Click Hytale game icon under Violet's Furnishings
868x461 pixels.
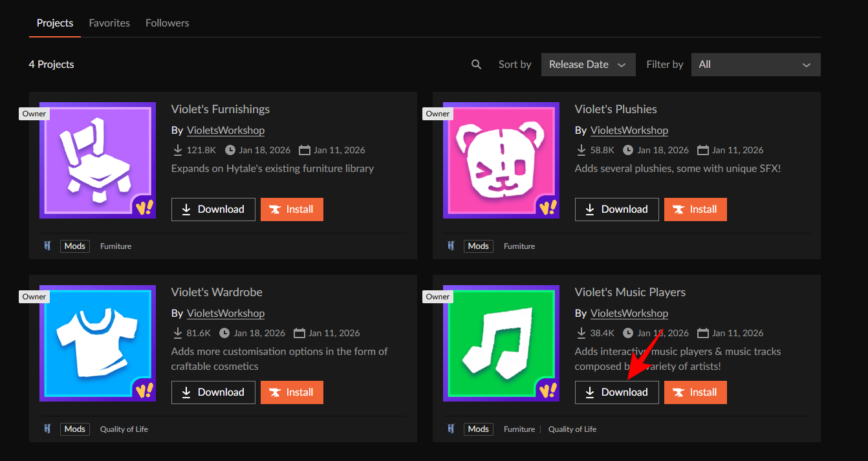click(x=47, y=246)
